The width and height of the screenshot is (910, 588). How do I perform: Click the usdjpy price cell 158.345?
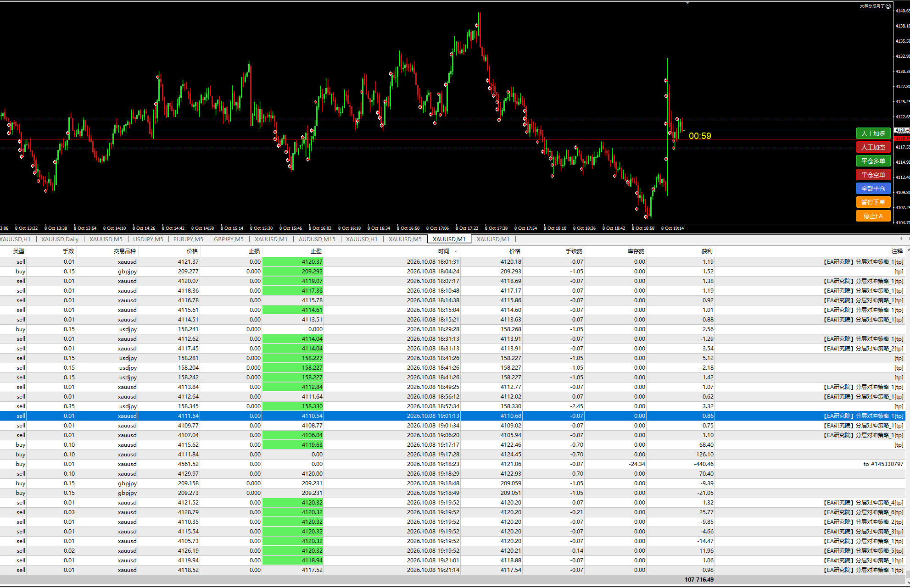tap(188, 406)
